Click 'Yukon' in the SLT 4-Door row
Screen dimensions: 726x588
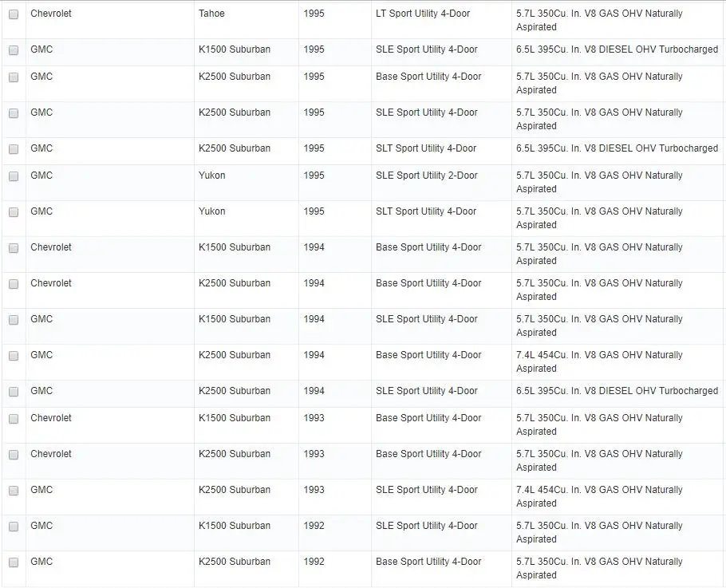pos(212,211)
